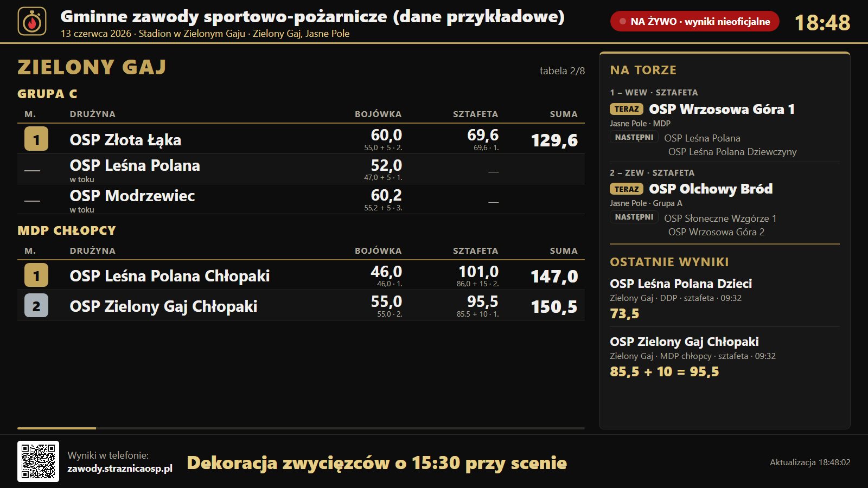Screen dimensions: 868x488
Task: Click the gold first-place badge for Leśna Polana Chłopaki
Action: [x=36, y=275]
